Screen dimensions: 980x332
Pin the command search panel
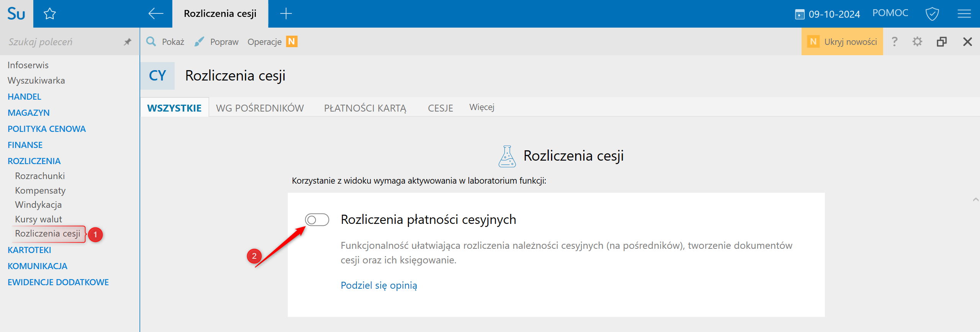point(128,42)
